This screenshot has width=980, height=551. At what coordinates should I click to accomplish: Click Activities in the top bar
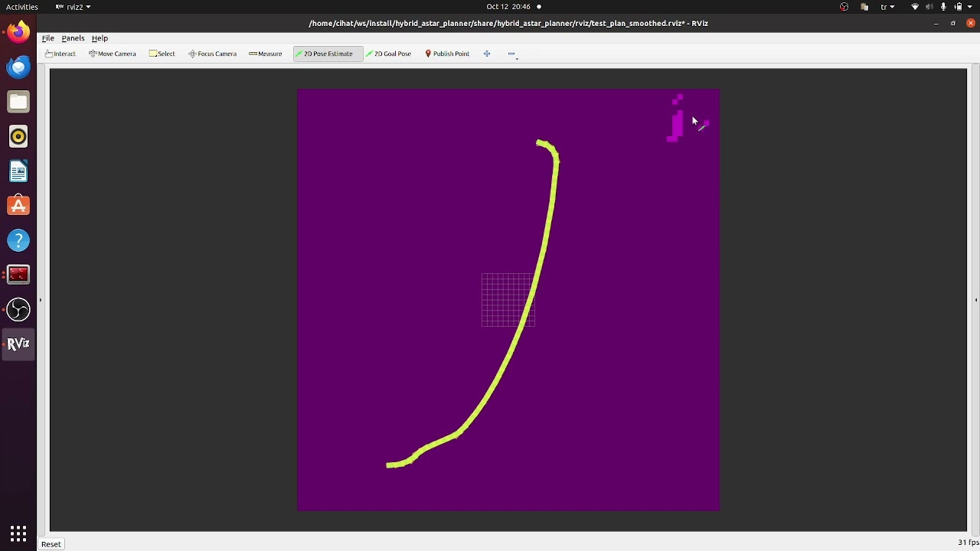(21, 7)
